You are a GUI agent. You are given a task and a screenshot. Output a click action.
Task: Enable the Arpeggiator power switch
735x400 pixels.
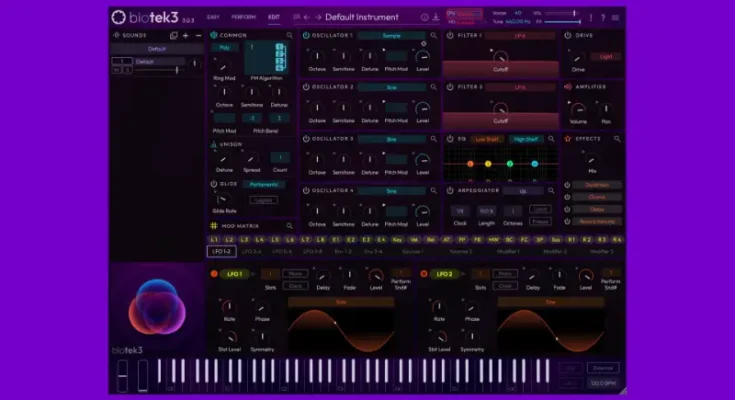(449, 190)
